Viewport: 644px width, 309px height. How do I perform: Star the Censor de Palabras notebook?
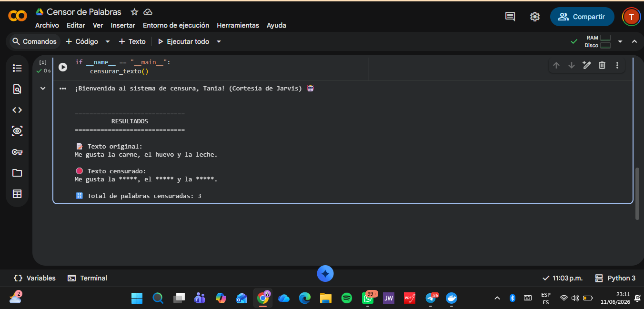135,12
